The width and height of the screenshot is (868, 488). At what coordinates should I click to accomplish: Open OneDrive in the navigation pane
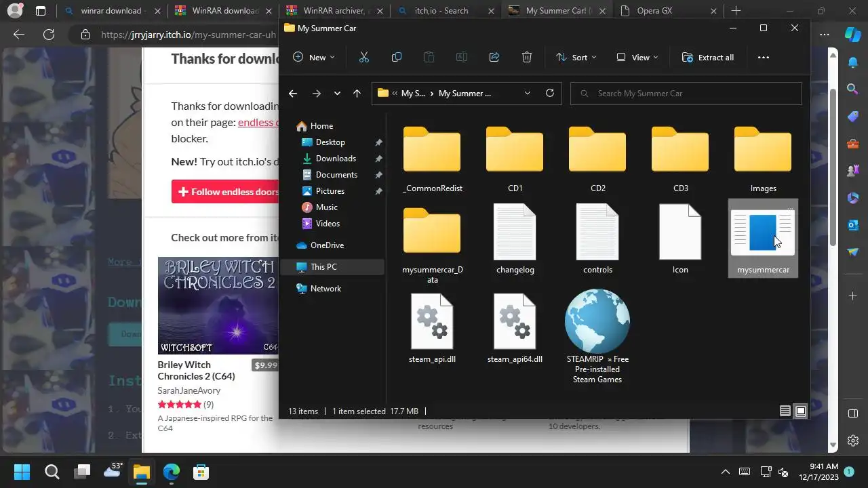(x=327, y=245)
